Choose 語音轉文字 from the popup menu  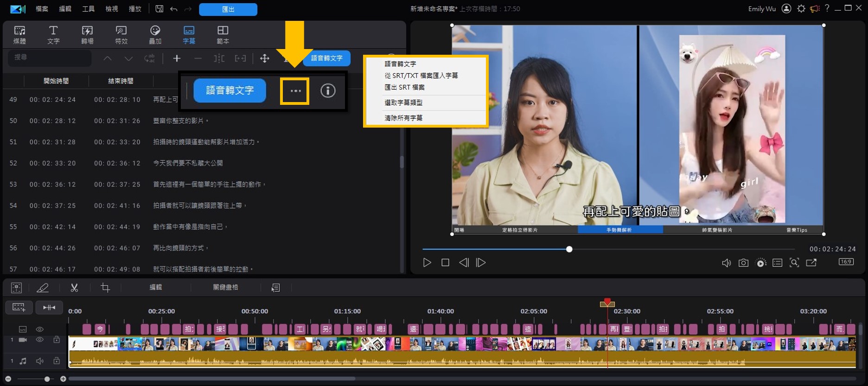pos(400,64)
